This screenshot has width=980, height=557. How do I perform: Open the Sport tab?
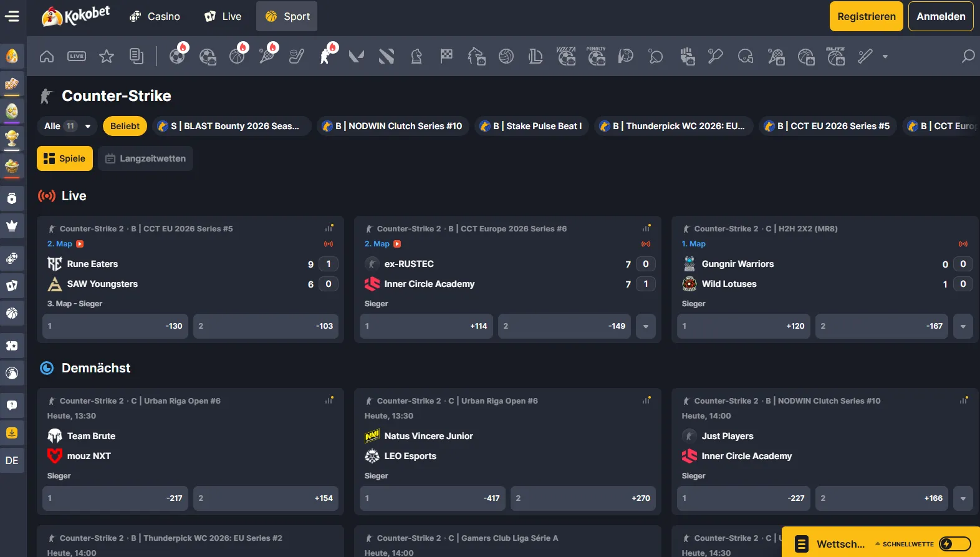click(287, 16)
